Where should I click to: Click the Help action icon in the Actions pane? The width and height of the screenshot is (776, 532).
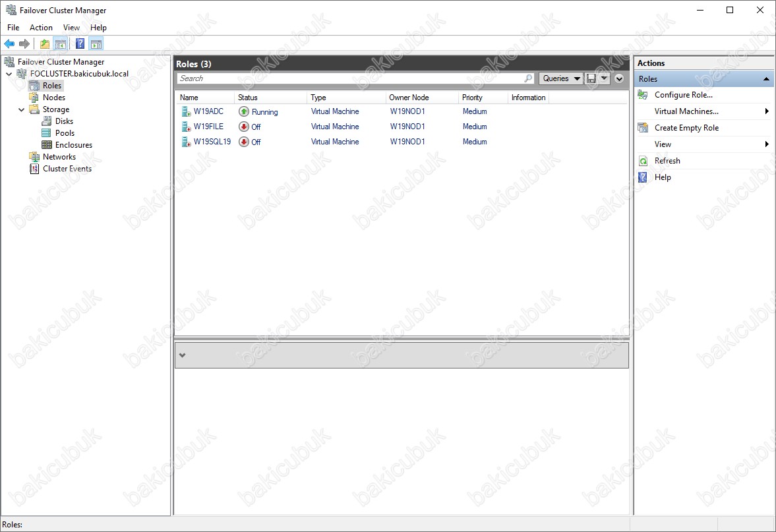(643, 177)
